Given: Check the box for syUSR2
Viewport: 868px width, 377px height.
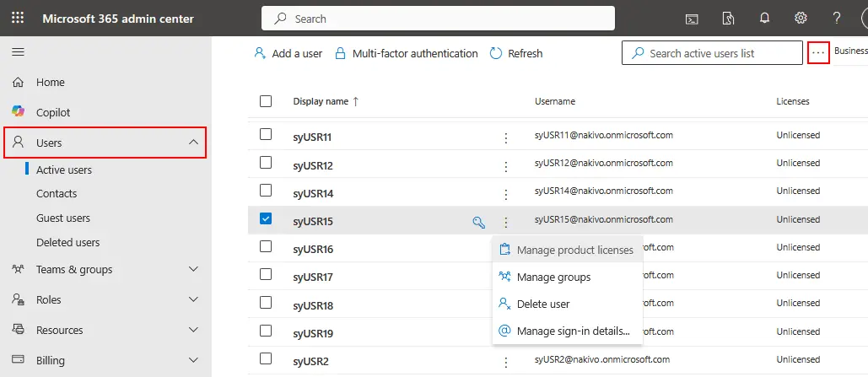Looking at the screenshot, I should [x=266, y=358].
